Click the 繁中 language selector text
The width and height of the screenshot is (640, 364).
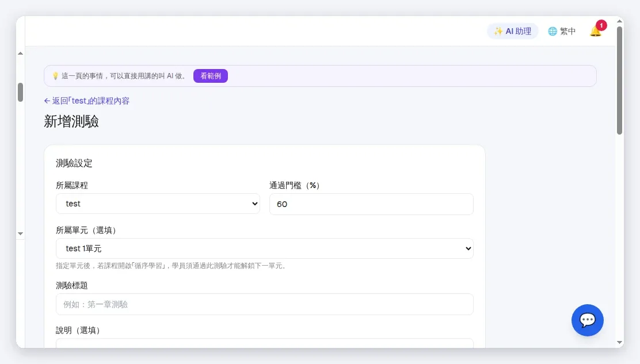click(567, 32)
